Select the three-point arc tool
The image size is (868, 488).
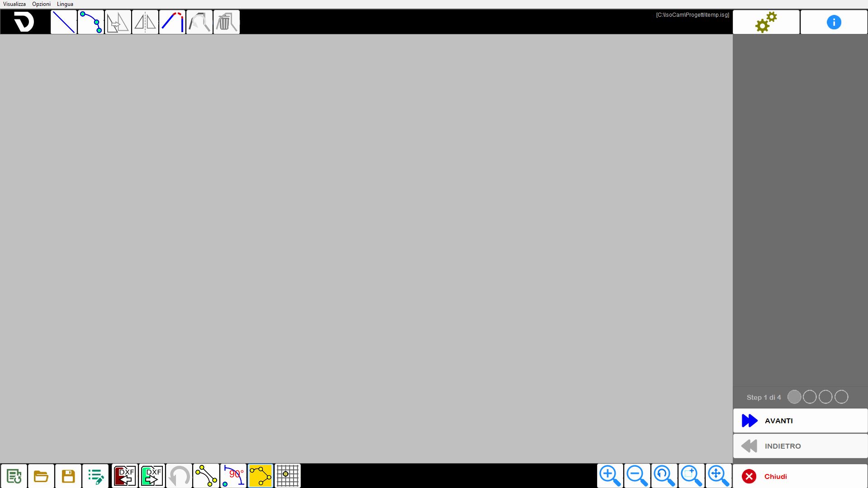91,22
